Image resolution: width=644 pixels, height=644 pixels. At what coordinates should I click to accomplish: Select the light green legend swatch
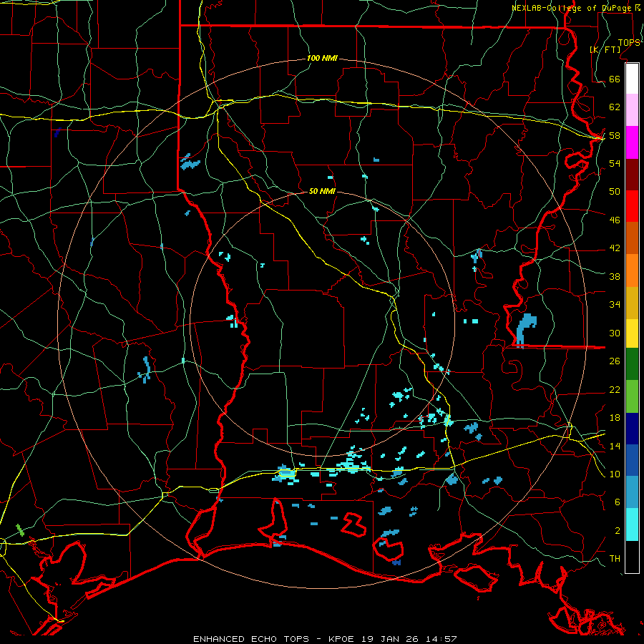[x=632, y=396]
